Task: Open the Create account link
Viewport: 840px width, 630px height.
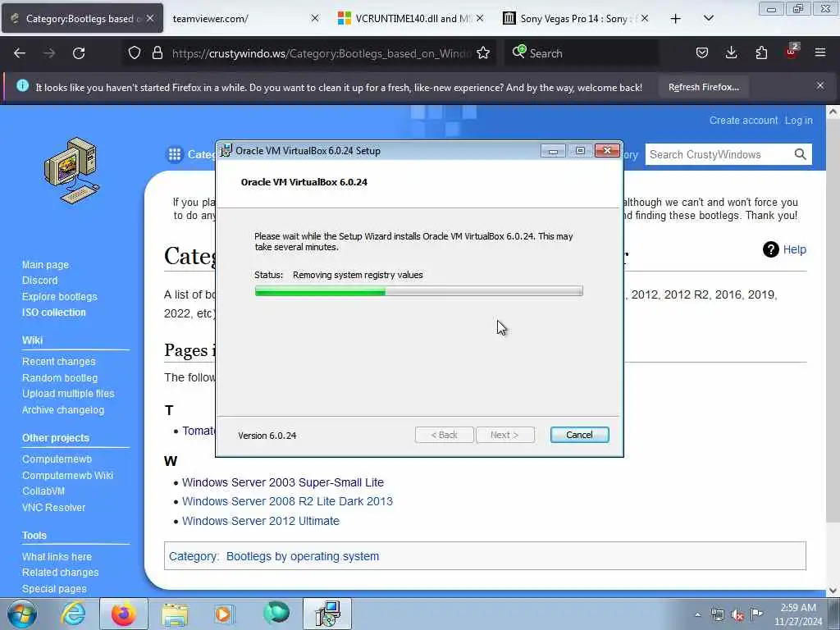Action: tap(743, 121)
